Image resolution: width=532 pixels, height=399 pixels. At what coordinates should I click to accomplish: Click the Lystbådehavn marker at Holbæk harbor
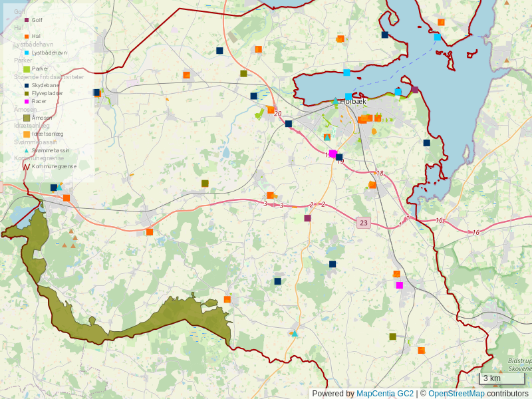(348, 96)
